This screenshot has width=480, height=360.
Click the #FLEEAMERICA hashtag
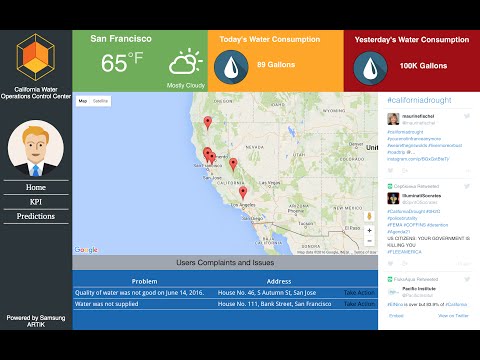(404, 252)
